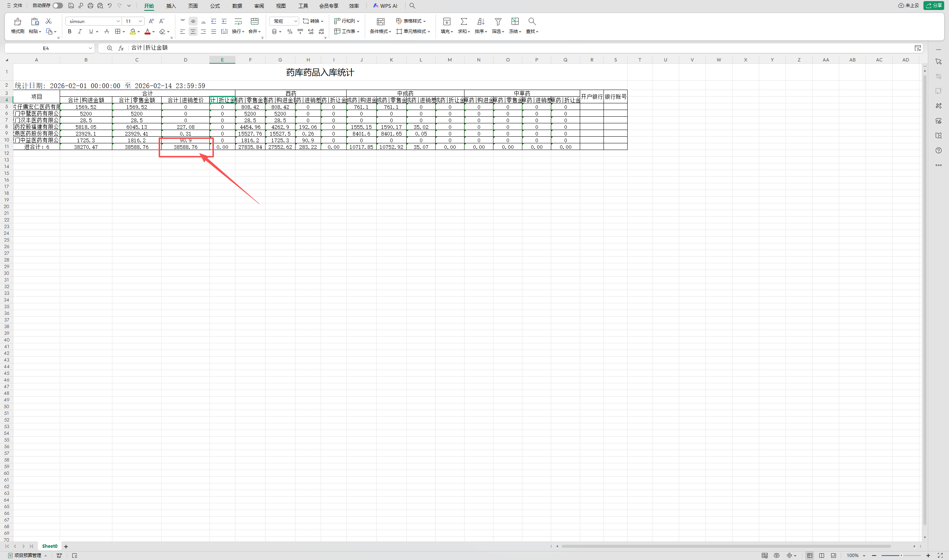The image size is (949, 560).
Task: Click the increase font size icon
Action: point(151,21)
